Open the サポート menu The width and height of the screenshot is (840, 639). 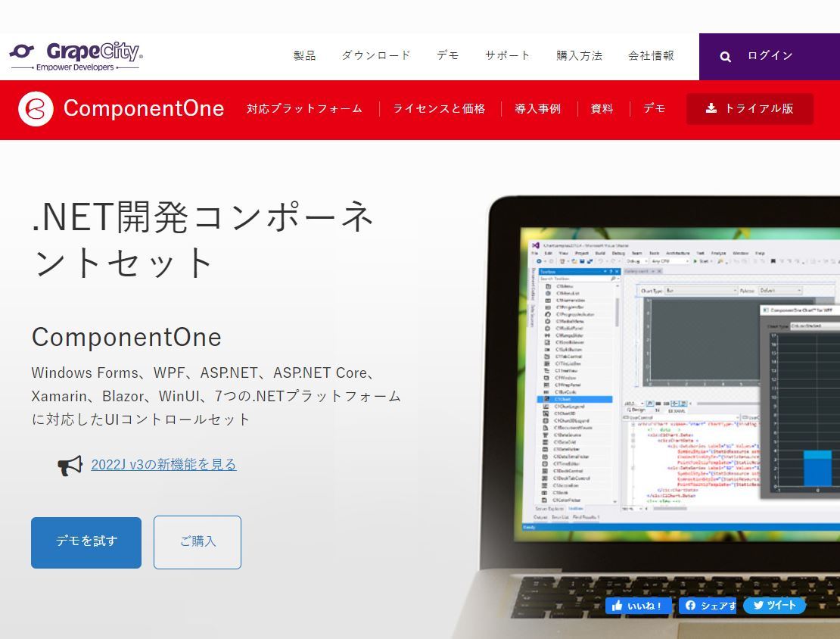(x=507, y=56)
